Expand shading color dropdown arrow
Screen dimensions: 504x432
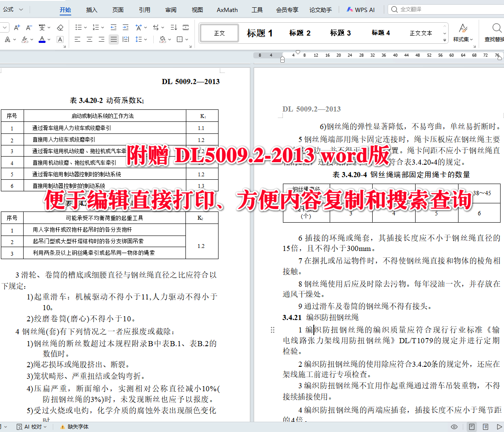(170, 40)
